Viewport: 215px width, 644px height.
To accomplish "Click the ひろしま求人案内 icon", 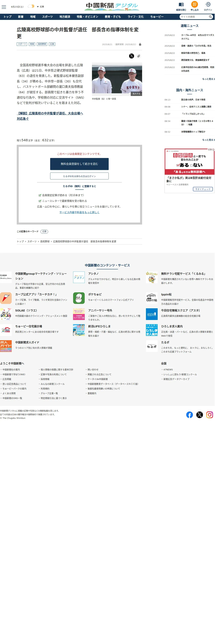I will pyautogui.click(x=152, y=330).
